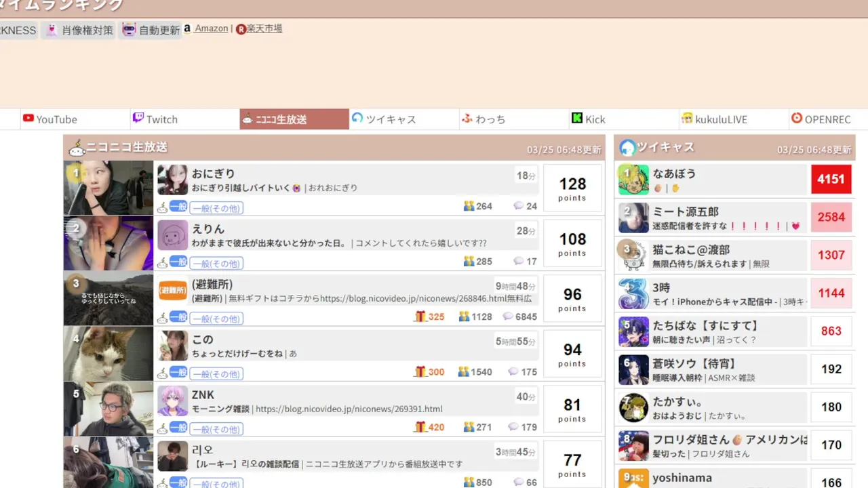Open おにぎり stream thumbnail ranked first
This screenshot has height=488, width=868.
pos(108,188)
